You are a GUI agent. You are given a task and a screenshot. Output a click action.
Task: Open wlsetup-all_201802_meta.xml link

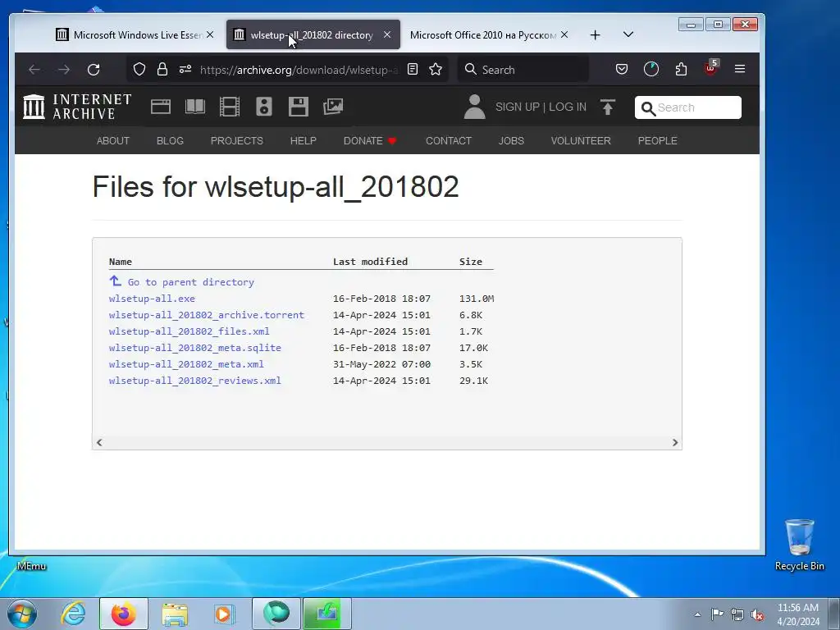186,364
